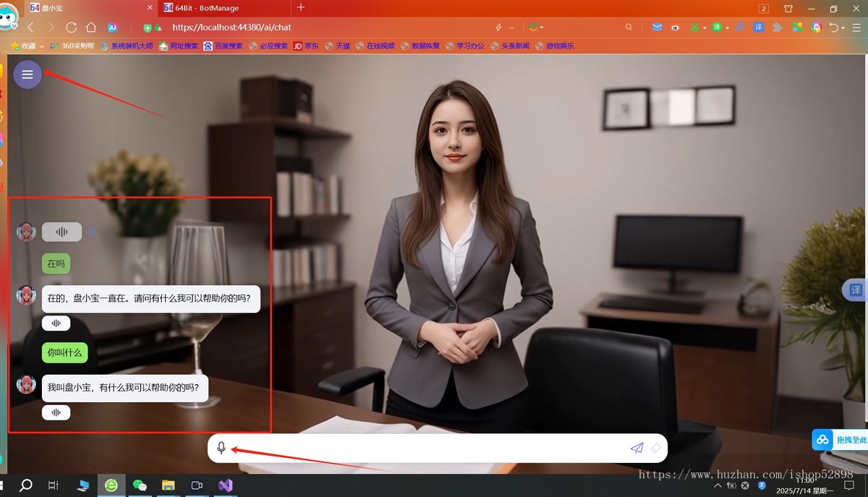Open the '360采购帮' bookmark

(x=72, y=46)
